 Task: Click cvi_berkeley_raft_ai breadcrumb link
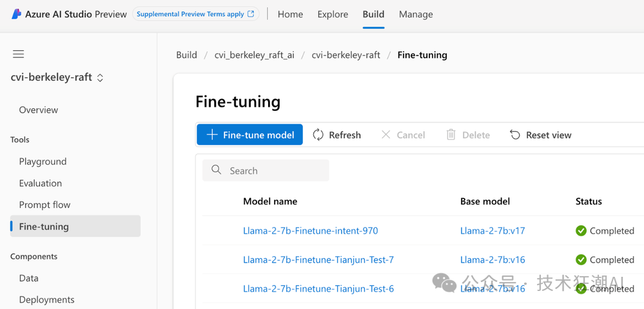(x=254, y=55)
